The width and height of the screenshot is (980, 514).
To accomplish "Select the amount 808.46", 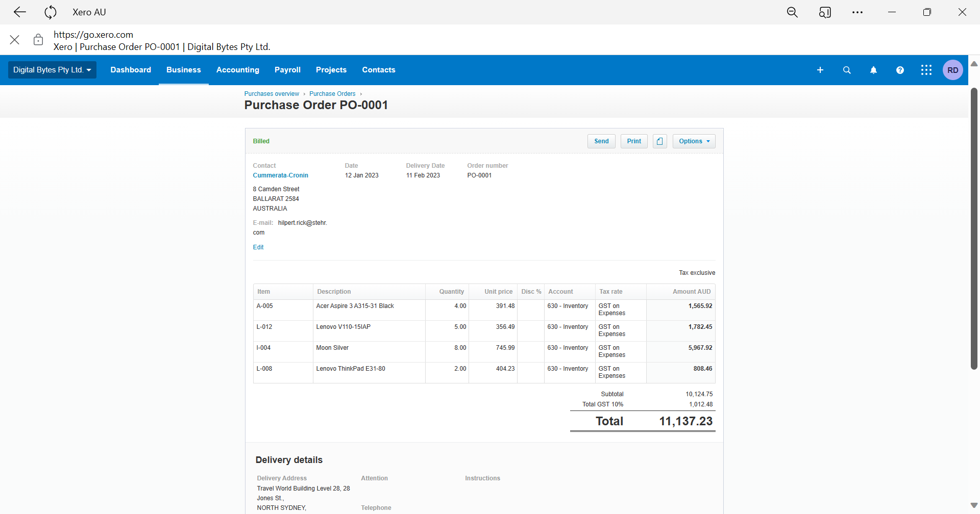I will point(703,369).
